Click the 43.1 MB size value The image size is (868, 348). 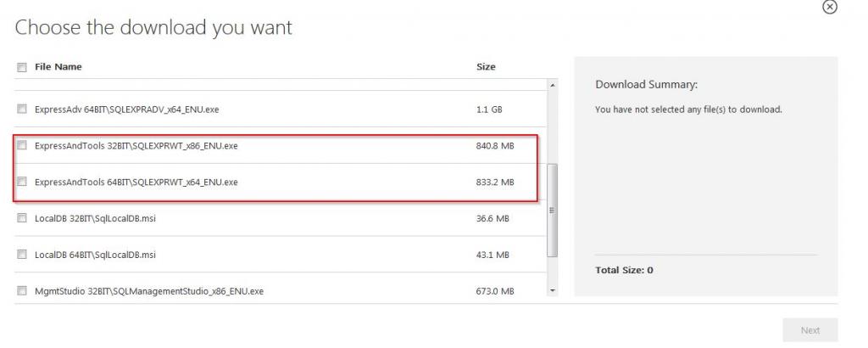[x=492, y=255]
